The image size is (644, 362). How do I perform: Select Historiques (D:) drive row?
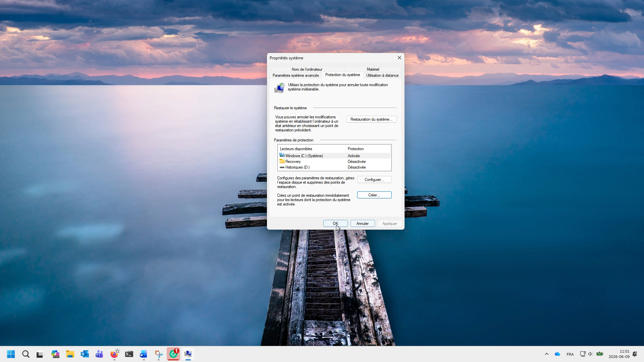coord(334,167)
